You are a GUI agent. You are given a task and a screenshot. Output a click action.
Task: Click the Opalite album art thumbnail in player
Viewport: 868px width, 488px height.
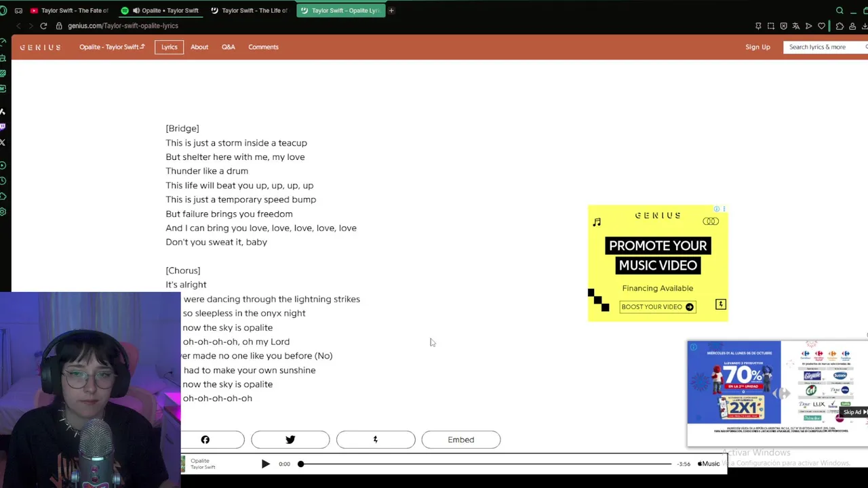click(x=183, y=464)
